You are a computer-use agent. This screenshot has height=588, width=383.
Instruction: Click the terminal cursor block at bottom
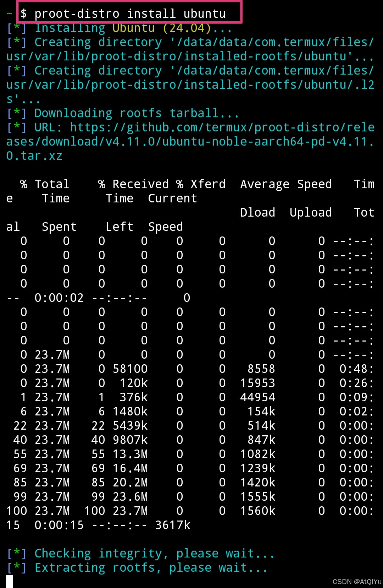click(10, 582)
